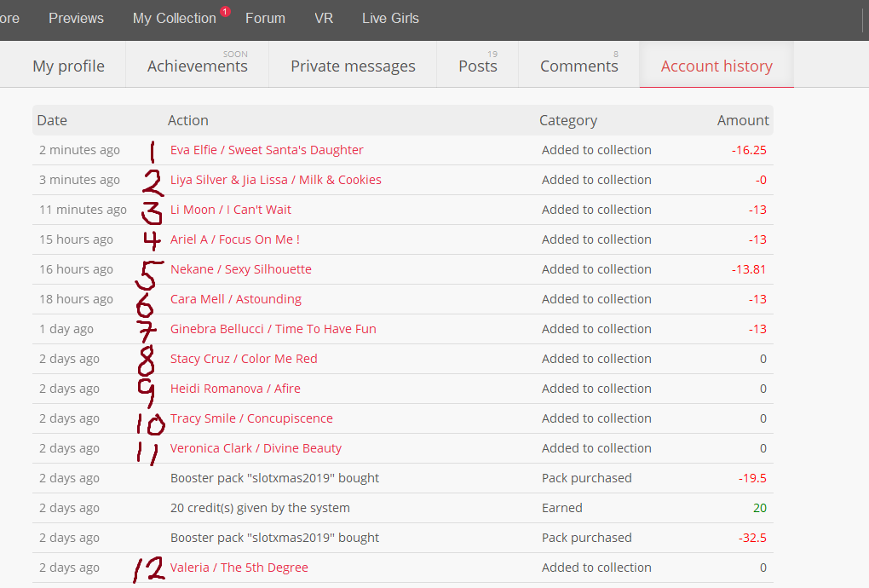Click the Date column header
The image size is (869, 588).
pos(52,120)
